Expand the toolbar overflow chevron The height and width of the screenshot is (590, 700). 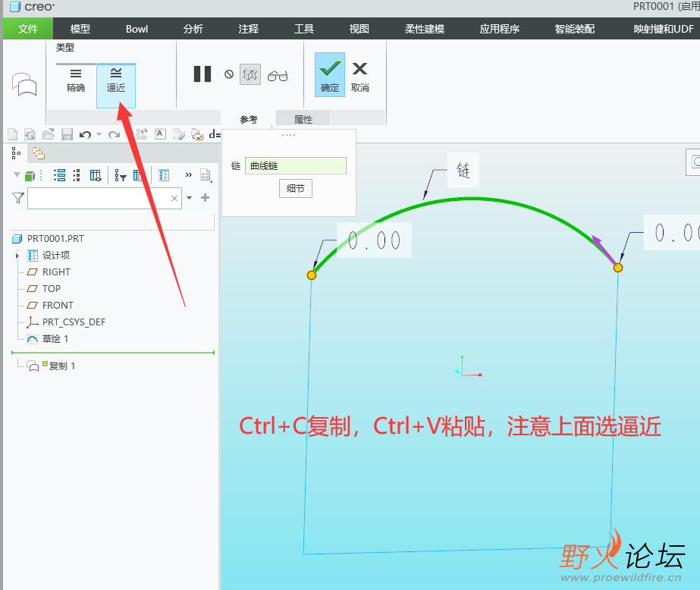(x=189, y=175)
